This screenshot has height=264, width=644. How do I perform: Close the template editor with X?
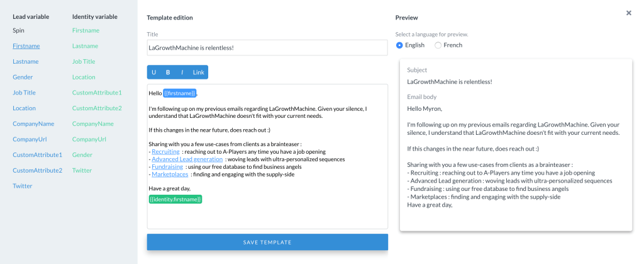coord(628,13)
